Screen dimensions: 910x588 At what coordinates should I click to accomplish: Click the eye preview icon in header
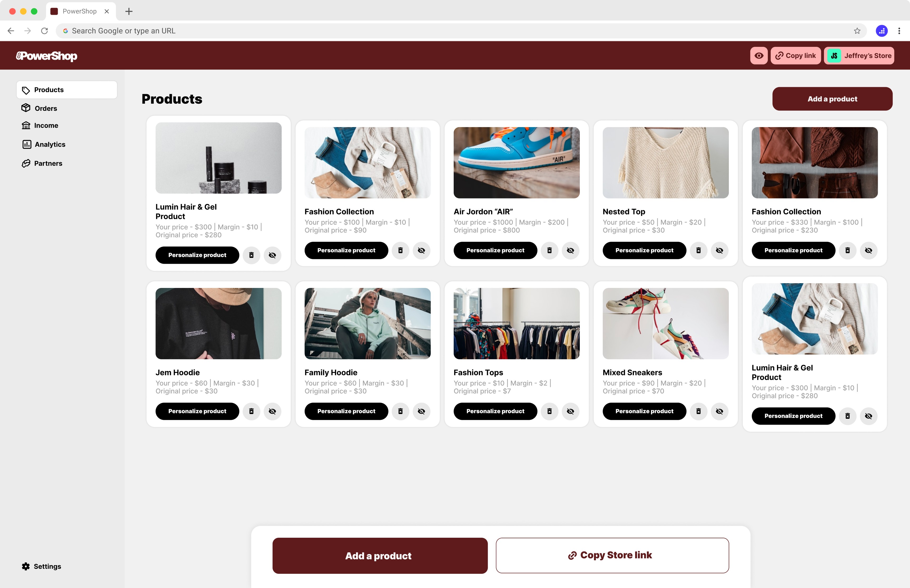pos(759,56)
